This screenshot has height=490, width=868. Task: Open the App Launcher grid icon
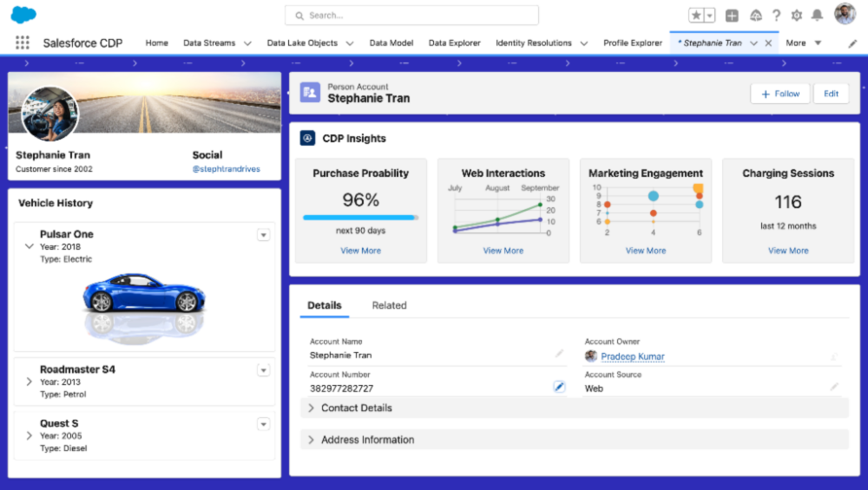[23, 42]
